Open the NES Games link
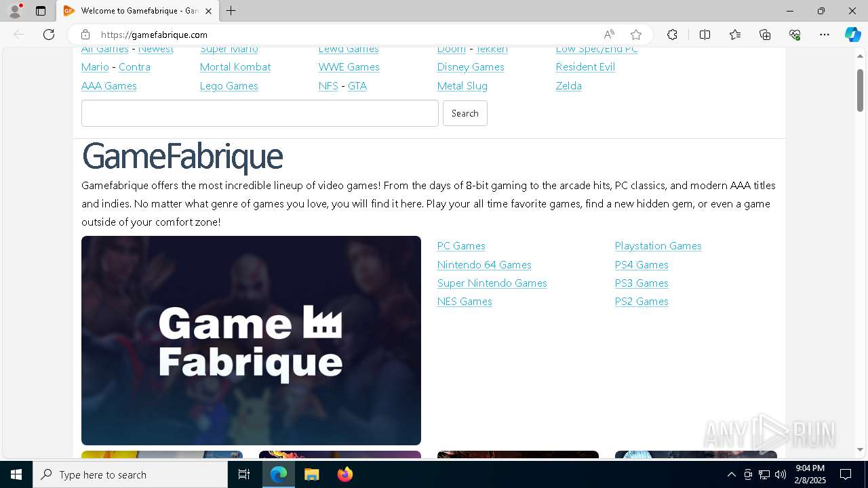868x488 pixels. (465, 302)
